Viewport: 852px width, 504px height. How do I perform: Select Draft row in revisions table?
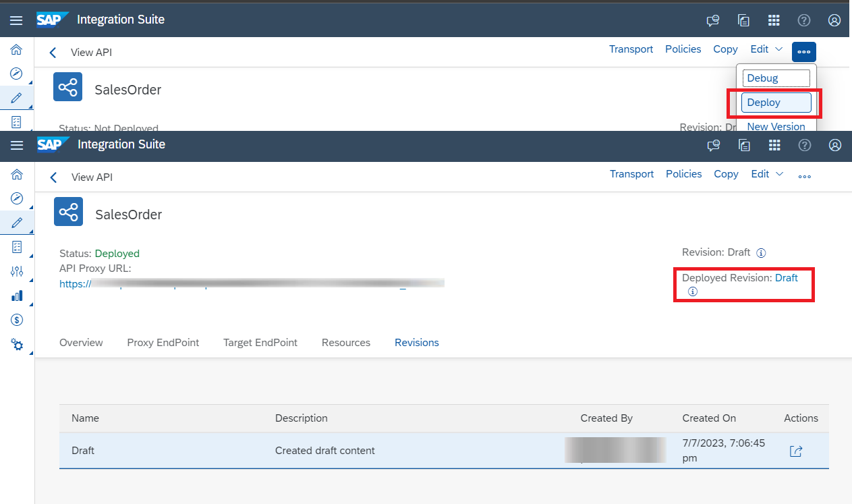click(x=444, y=451)
